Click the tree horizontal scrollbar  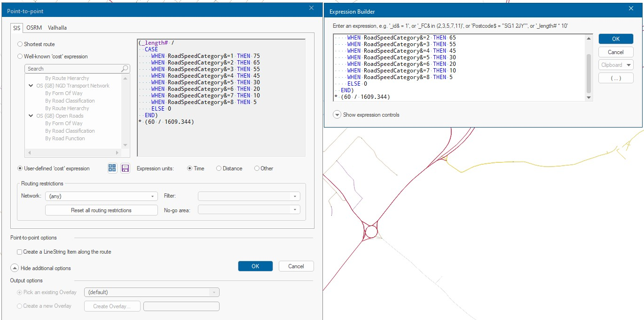[73, 153]
